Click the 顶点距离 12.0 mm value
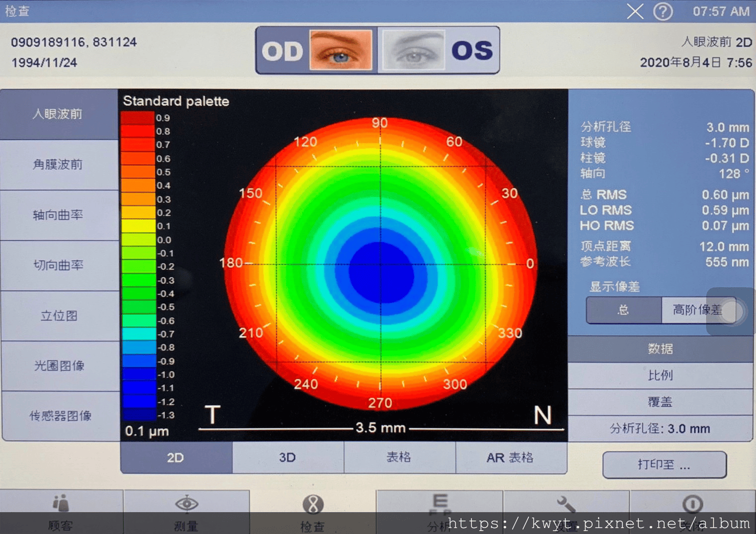Viewport: 756px width, 534px height. point(724,246)
